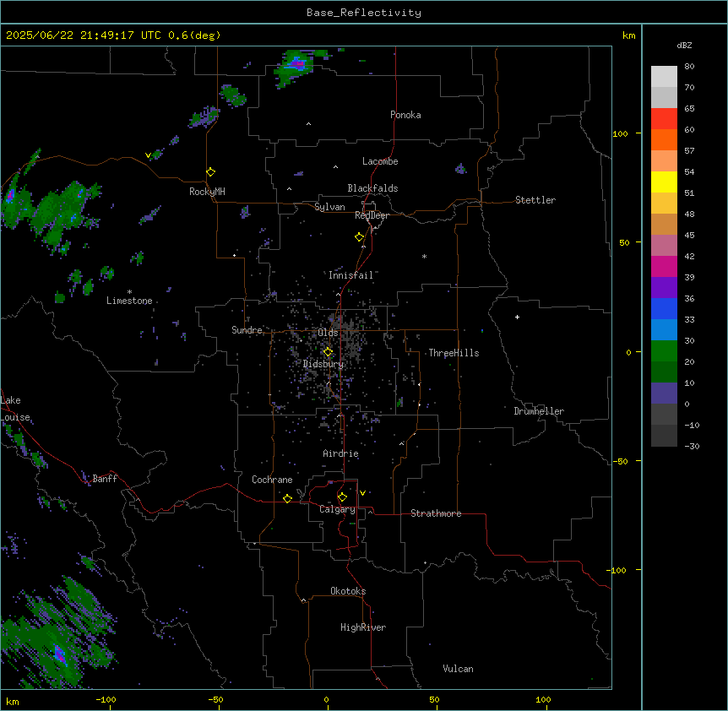Click the yellow V marker northwest of RockyMH
728x711 pixels.
[x=148, y=155]
